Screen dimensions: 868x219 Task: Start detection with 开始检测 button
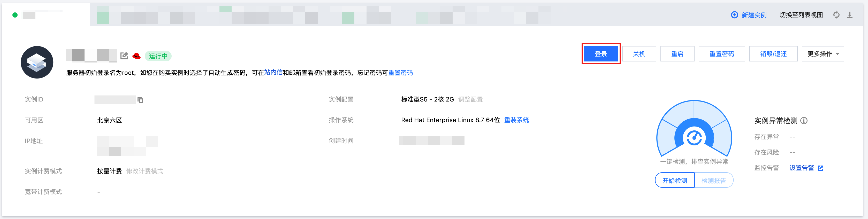click(675, 181)
